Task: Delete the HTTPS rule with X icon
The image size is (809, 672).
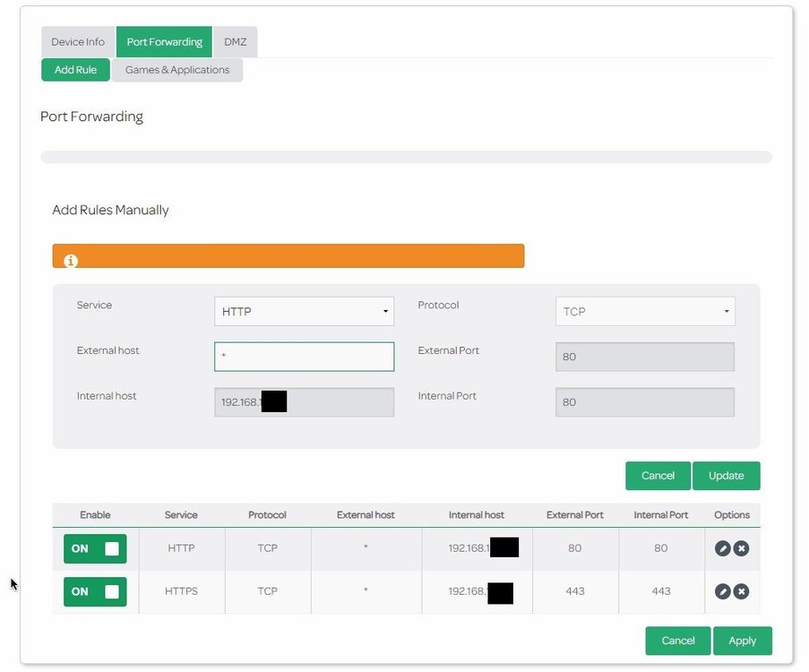Action: [x=742, y=591]
